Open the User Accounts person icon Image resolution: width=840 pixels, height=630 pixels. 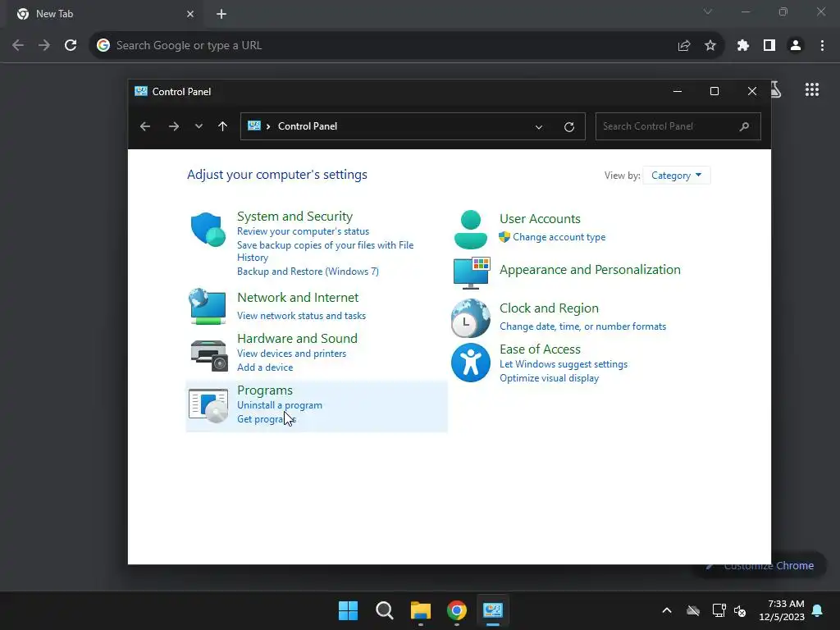tap(470, 230)
